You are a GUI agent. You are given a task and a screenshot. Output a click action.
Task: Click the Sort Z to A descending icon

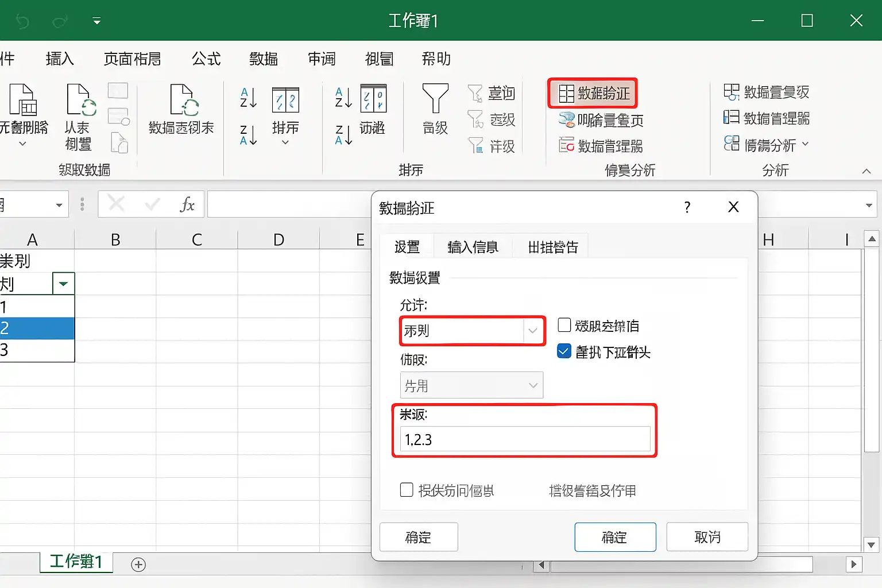click(248, 135)
